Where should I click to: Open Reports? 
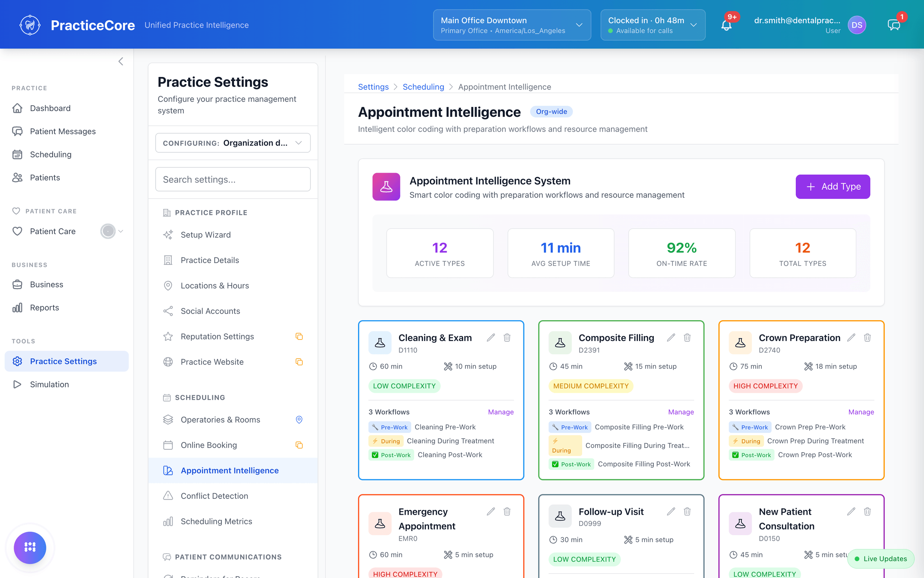tap(67, 308)
